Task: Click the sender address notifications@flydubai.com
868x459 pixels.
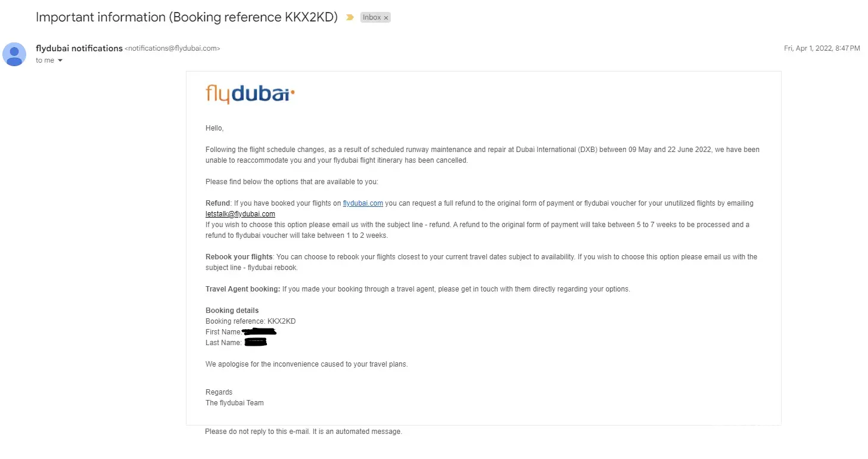Action: tap(172, 49)
